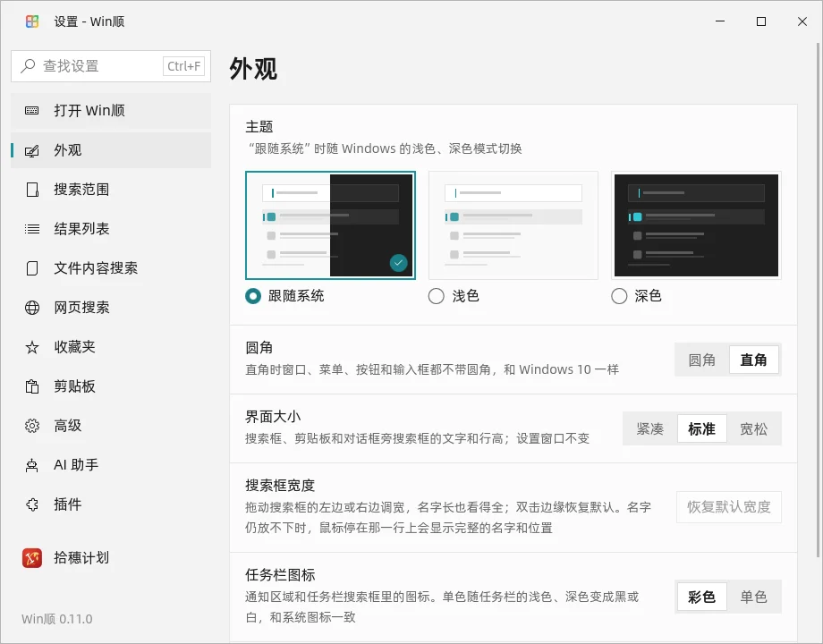The width and height of the screenshot is (823, 644).
Task: Click the 收藏夹 star icon
Action: (32, 347)
